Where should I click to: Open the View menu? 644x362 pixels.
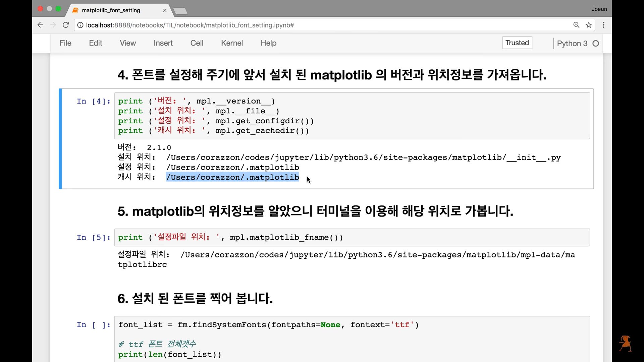tap(128, 43)
